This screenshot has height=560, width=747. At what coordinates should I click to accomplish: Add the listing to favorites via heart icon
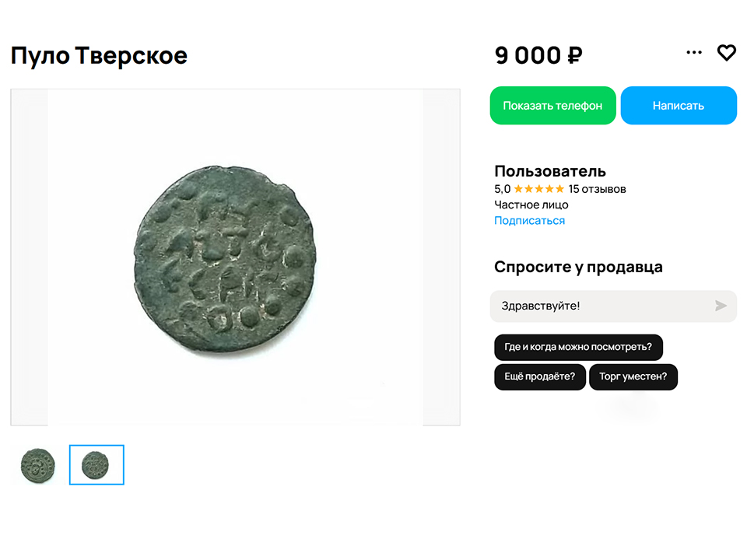point(727,53)
